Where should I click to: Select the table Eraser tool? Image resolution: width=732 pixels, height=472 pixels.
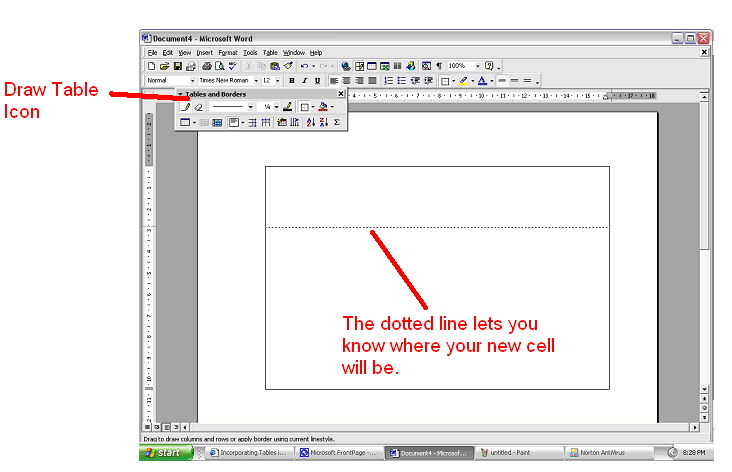tap(198, 107)
